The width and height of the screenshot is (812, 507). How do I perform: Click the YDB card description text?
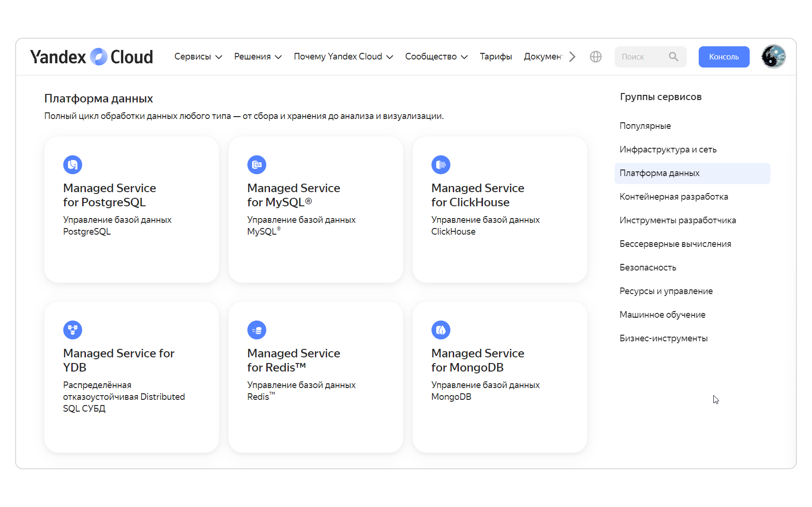coord(124,397)
